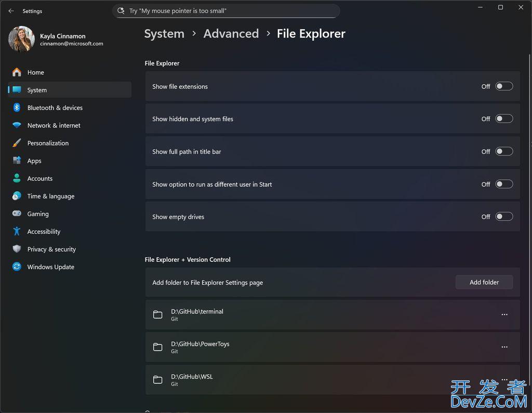
Task: Open more options for D:\GitHub\PowerToys folder
Action: point(504,347)
